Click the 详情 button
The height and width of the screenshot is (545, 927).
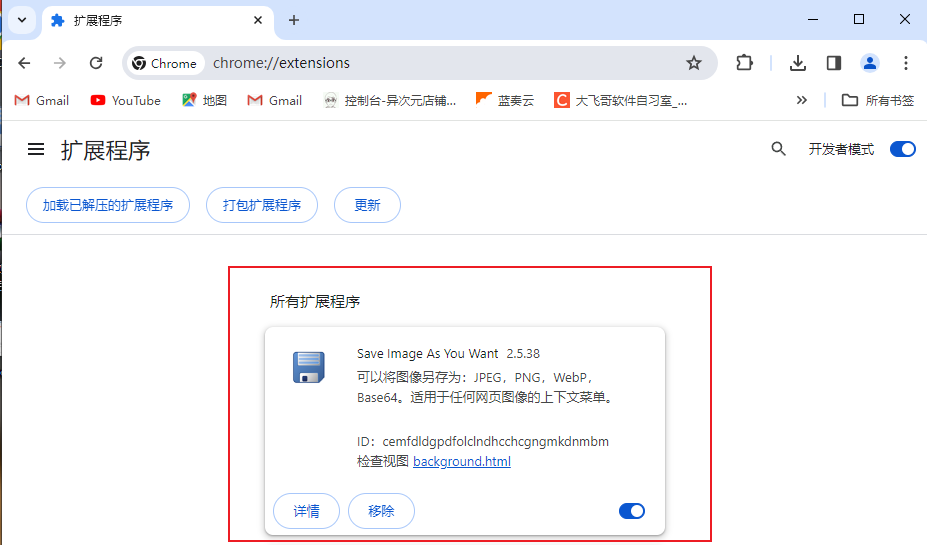point(306,511)
